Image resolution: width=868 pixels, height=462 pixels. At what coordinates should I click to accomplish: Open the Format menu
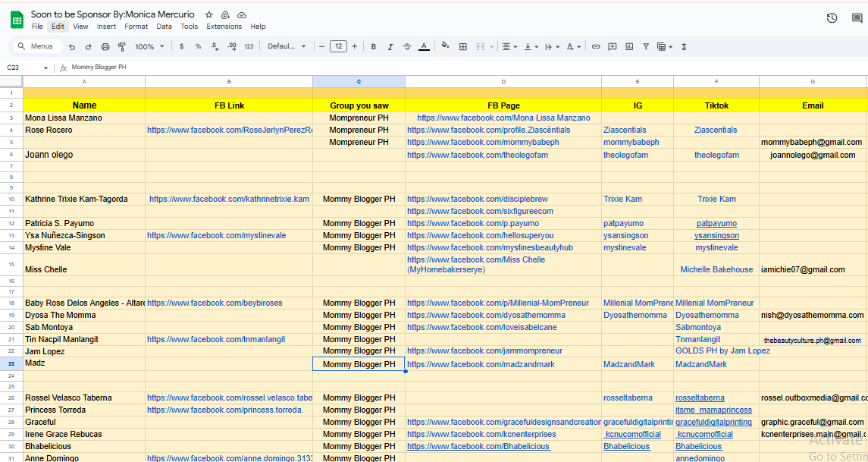[136, 26]
